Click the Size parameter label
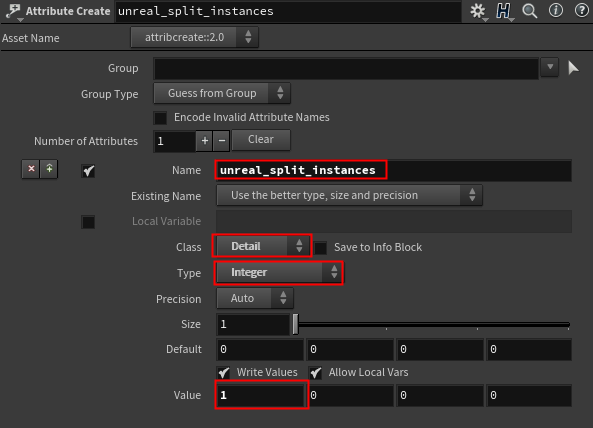593x428 pixels. point(191,324)
